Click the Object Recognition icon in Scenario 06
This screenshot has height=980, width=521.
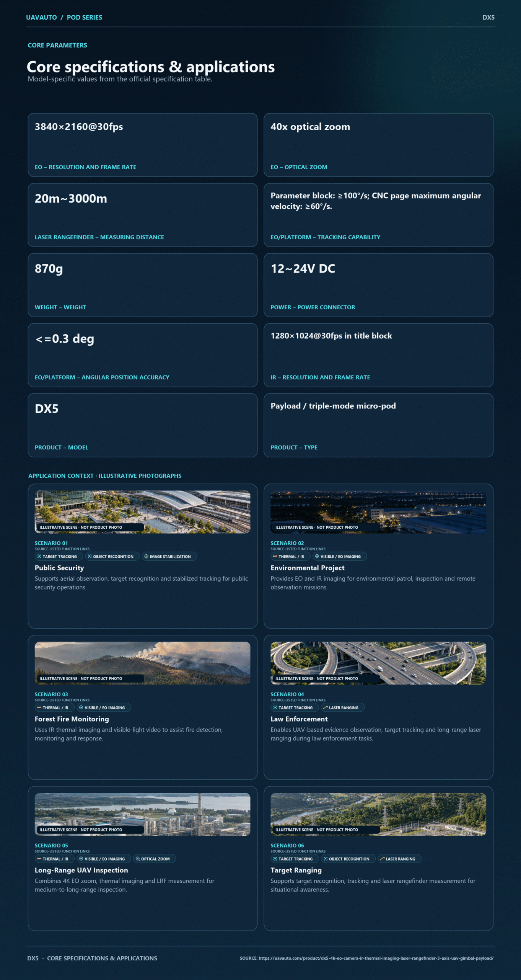click(326, 859)
